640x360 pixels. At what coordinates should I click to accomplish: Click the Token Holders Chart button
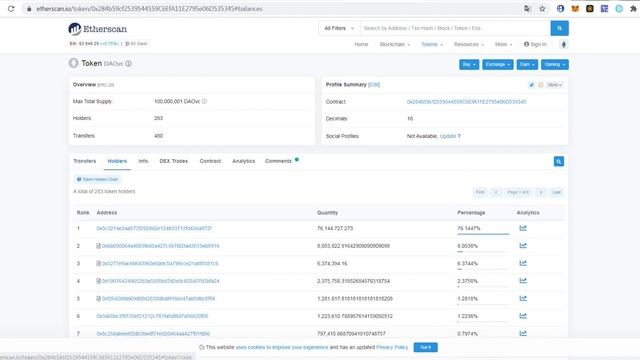coord(97,179)
